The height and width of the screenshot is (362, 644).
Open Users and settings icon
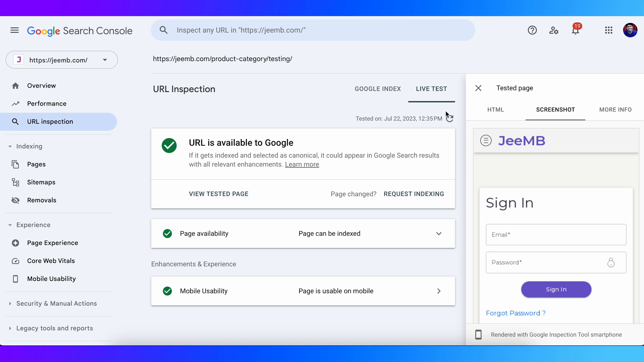[554, 31]
